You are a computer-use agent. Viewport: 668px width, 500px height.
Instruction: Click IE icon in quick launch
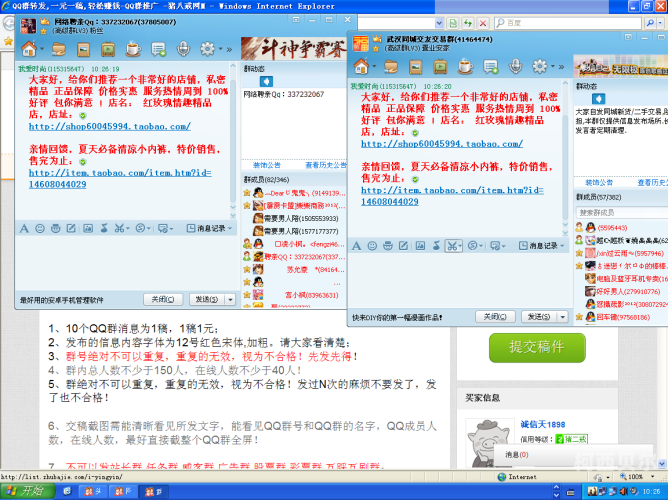68,491
